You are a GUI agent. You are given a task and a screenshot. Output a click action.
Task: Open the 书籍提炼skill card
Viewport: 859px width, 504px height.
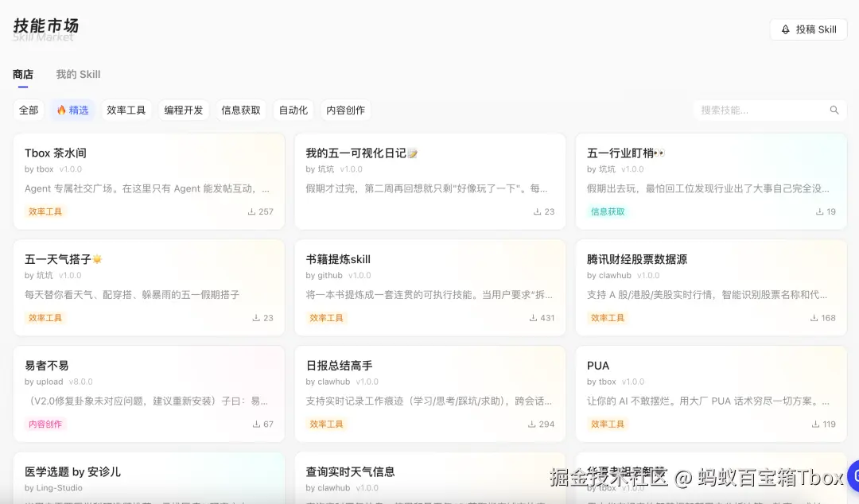coord(430,288)
